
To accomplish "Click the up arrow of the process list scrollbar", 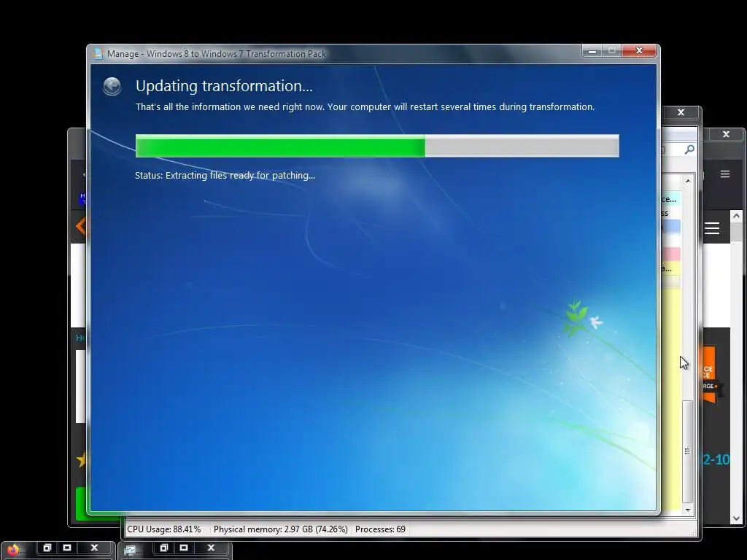I will coord(688,181).
